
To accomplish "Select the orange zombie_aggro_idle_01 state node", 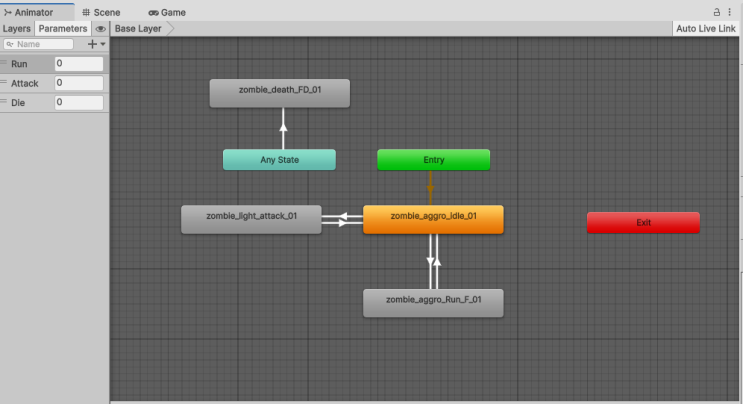I will coord(433,219).
